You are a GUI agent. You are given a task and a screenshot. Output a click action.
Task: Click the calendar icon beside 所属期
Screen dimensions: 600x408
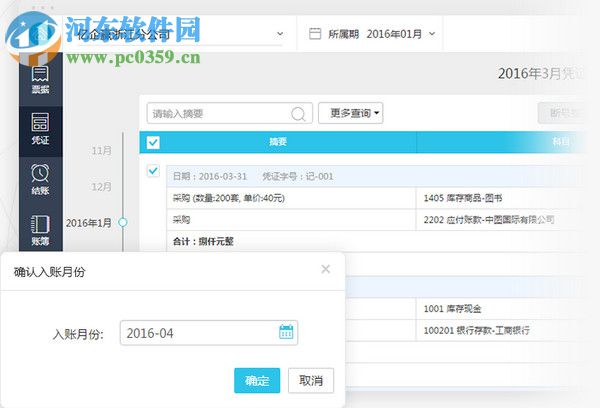coord(315,34)
